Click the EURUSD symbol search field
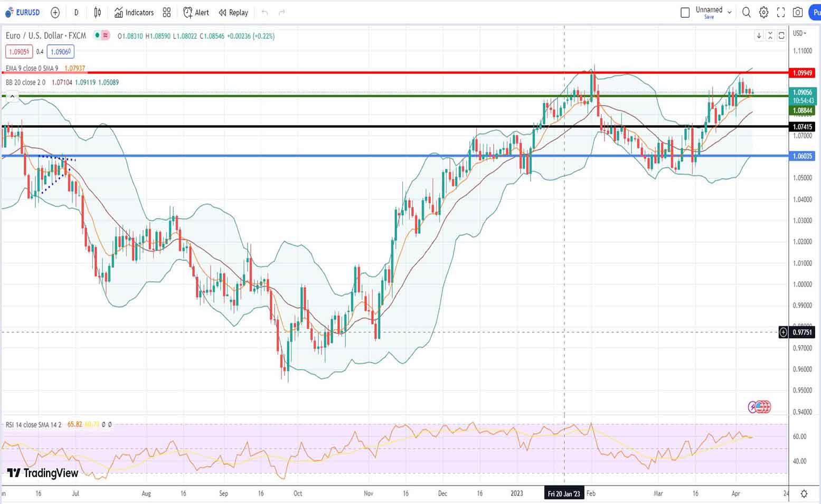Viewport: 821px width, 504px height. 23,12
